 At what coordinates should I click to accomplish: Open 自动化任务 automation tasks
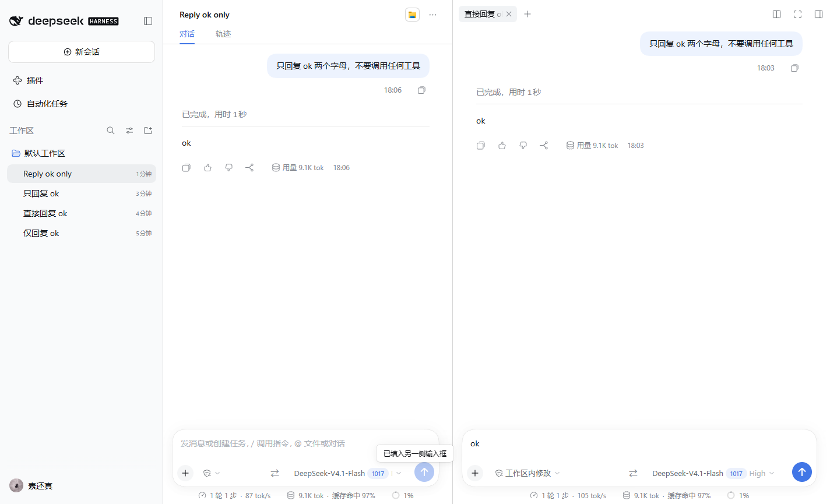40,104
